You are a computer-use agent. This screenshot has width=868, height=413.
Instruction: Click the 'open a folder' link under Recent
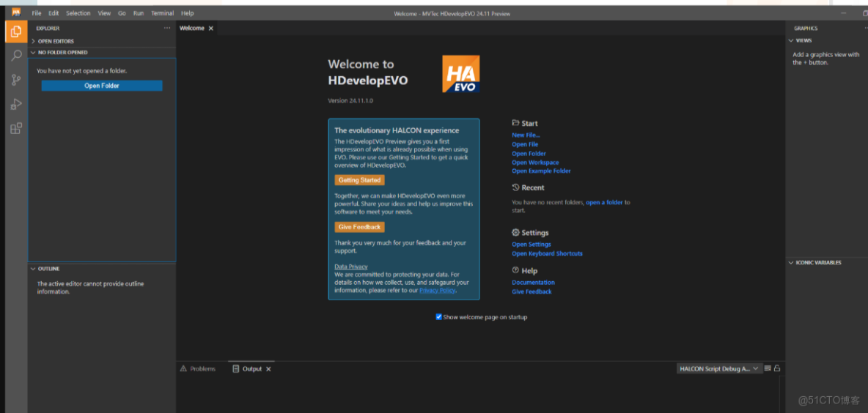605,202
